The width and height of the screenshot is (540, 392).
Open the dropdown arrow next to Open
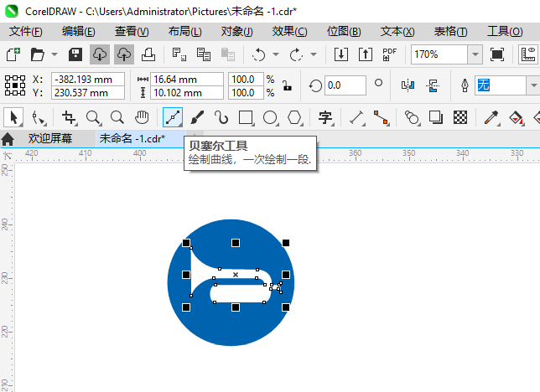[55, 54]
